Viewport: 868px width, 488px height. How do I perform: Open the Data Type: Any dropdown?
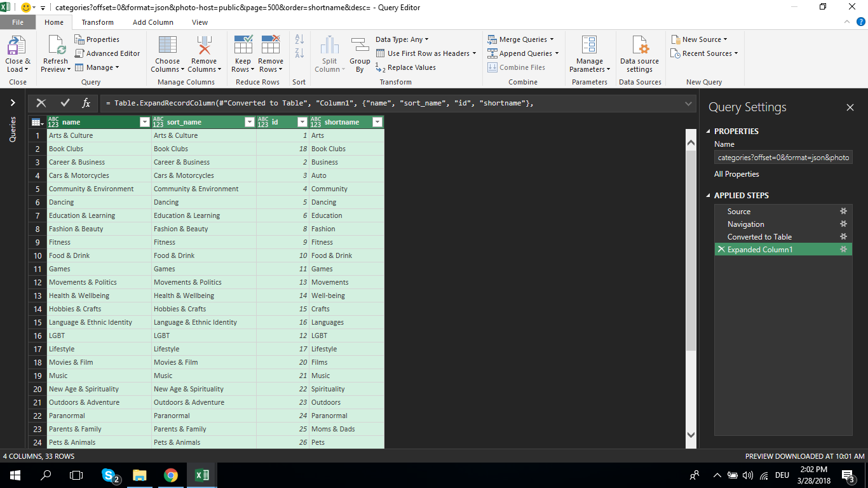point(401,39)
